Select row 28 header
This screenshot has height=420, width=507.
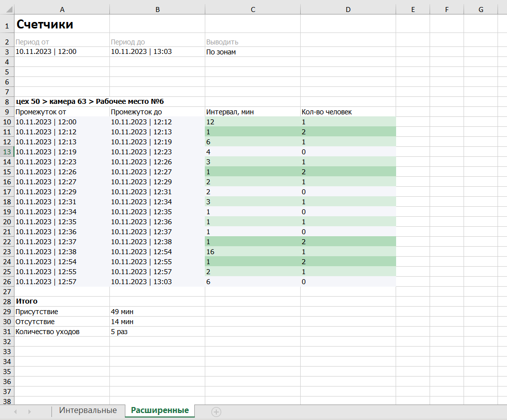pos(7,302)
